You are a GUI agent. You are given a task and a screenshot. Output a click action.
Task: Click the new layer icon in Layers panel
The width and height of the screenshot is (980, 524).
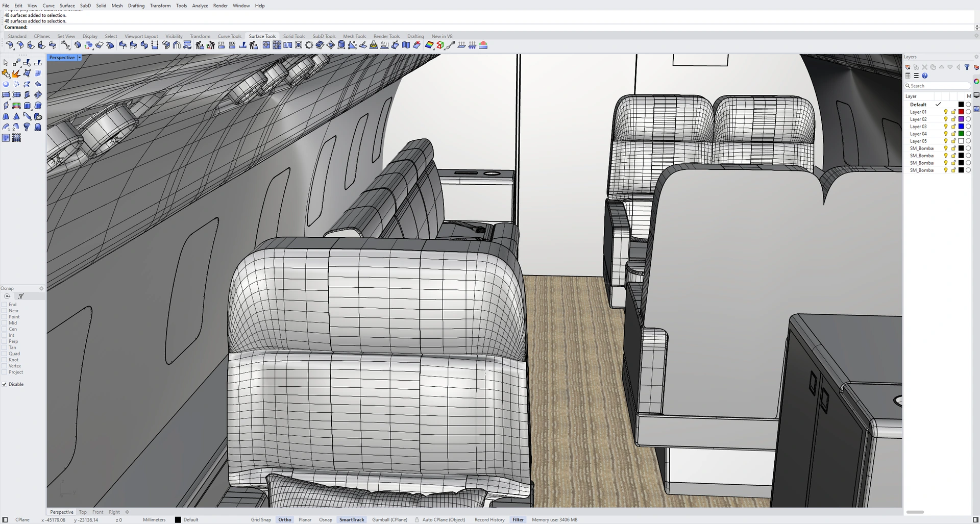point(908,67)
